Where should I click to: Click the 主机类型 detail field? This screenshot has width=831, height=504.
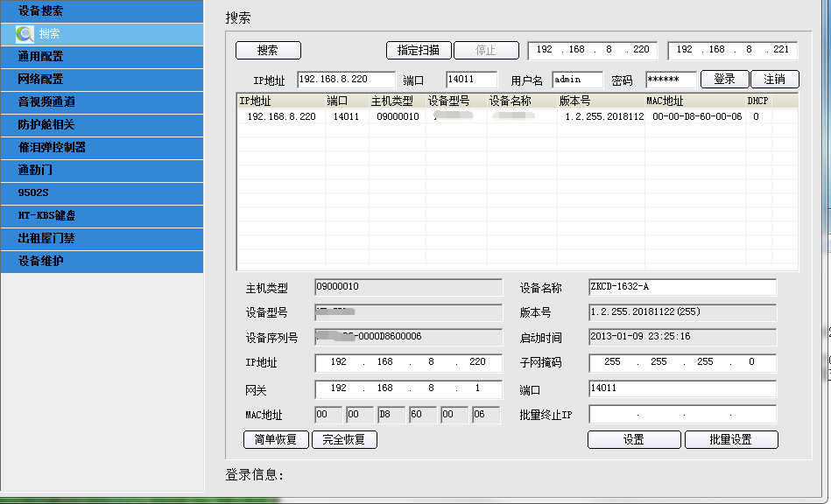coord(409,288)
